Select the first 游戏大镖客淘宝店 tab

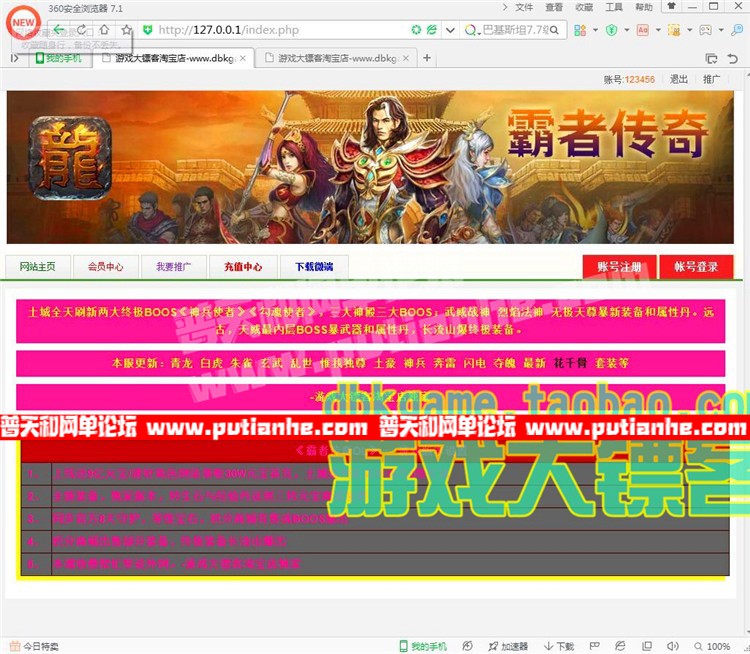point(171,58)
